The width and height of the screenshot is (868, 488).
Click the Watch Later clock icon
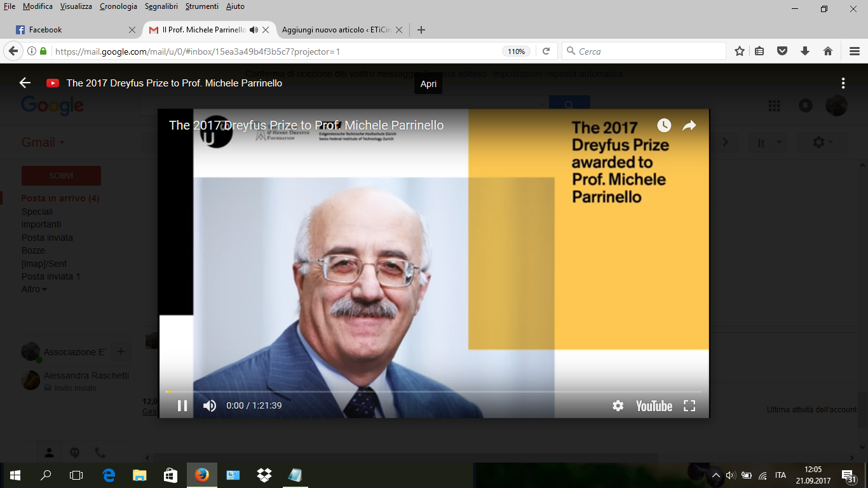tap(664, 125)
